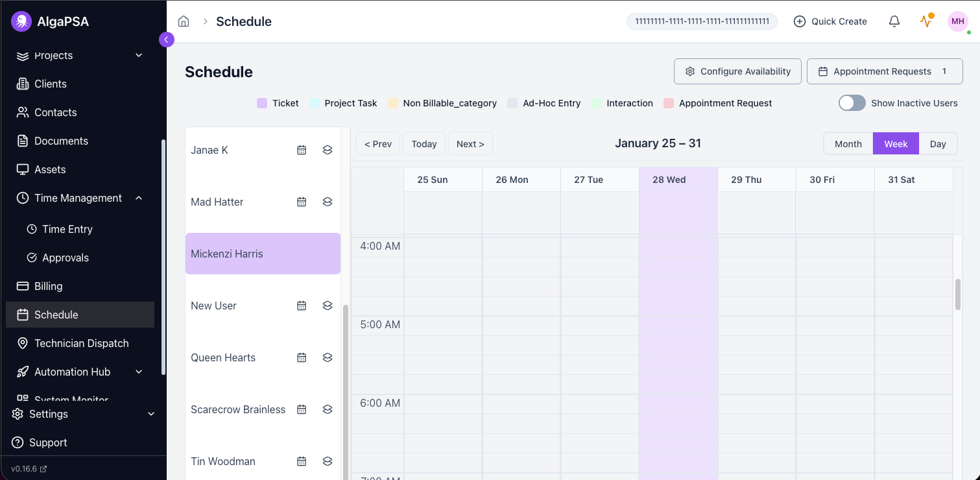Click the Today button
The width and height of the screenshot is (980, 480).
424,144
